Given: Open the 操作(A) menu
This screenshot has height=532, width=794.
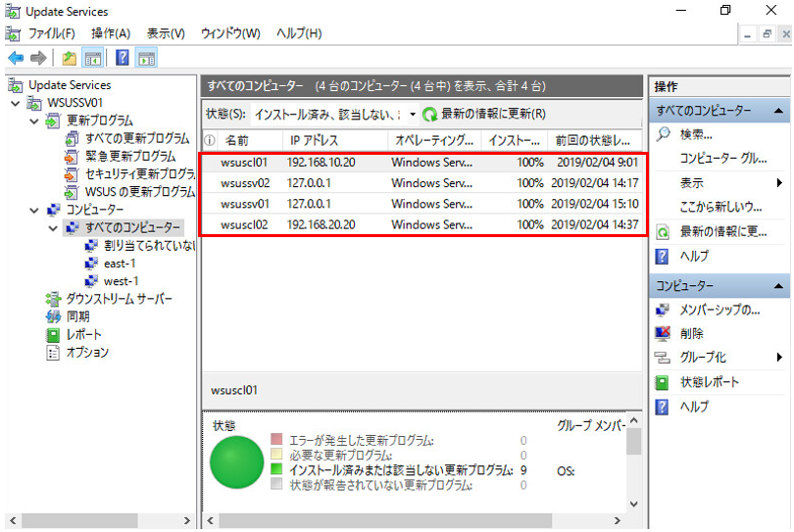Looking at the screenshot, I should [x=110, y=33].
